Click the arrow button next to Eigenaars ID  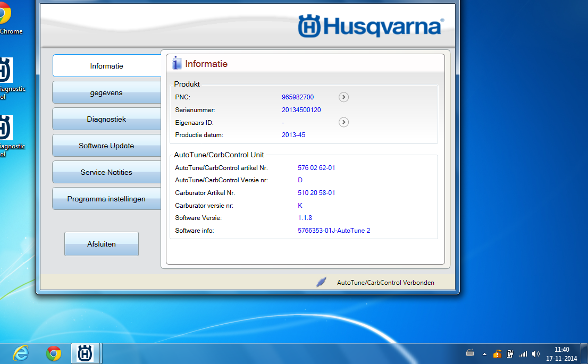(343, 122)
